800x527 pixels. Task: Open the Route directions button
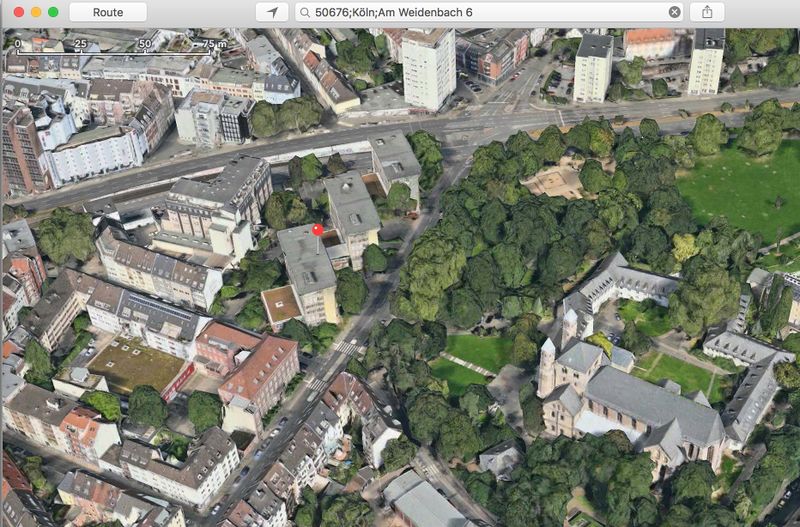coord(108,12)
